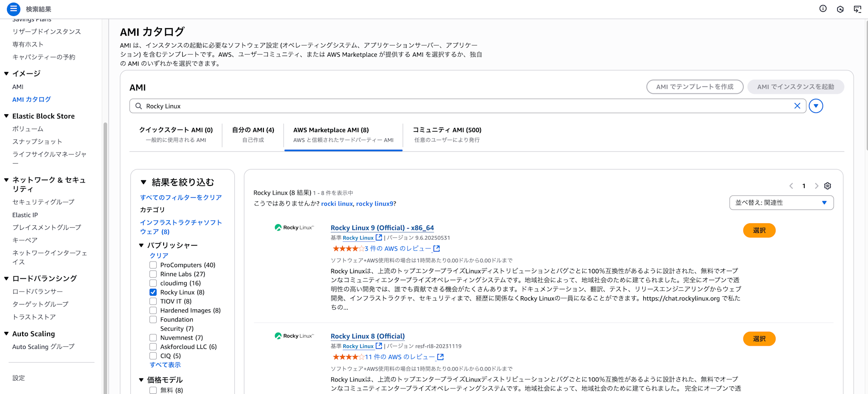
Task: Click external icon after 11 件 reviews
Action: point(441,357)
